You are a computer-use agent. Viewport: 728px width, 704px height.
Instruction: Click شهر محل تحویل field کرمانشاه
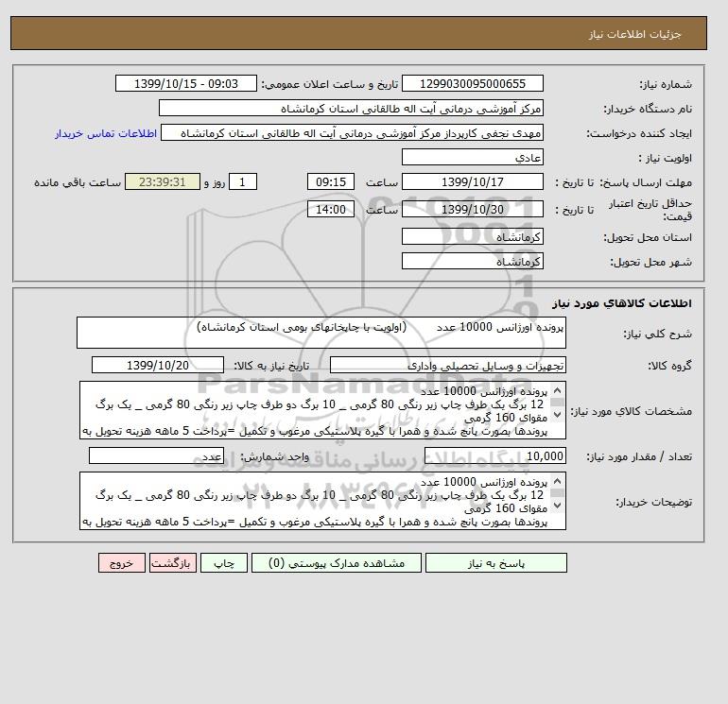pos(472,261)
